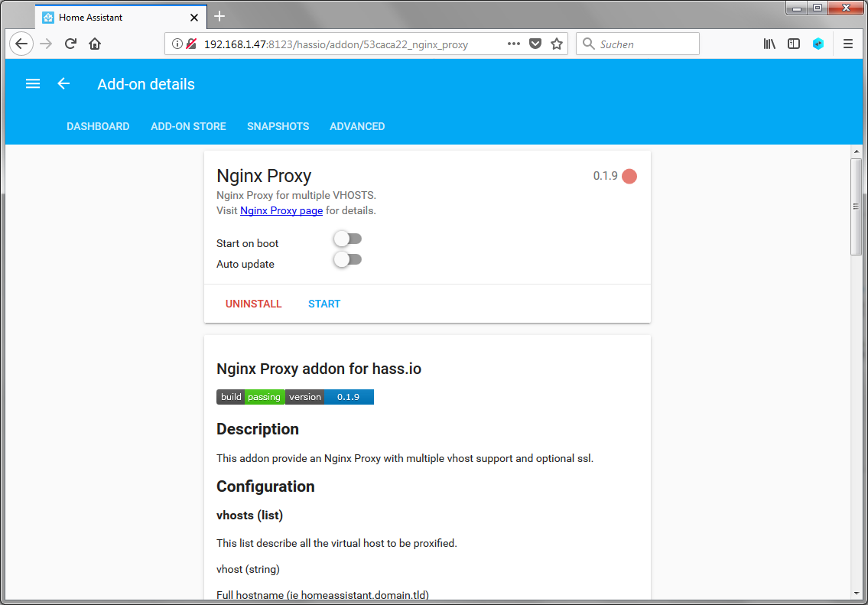Screen dimensions: 868x605
Task: Click the browser forward button
Action: point(46,44)
